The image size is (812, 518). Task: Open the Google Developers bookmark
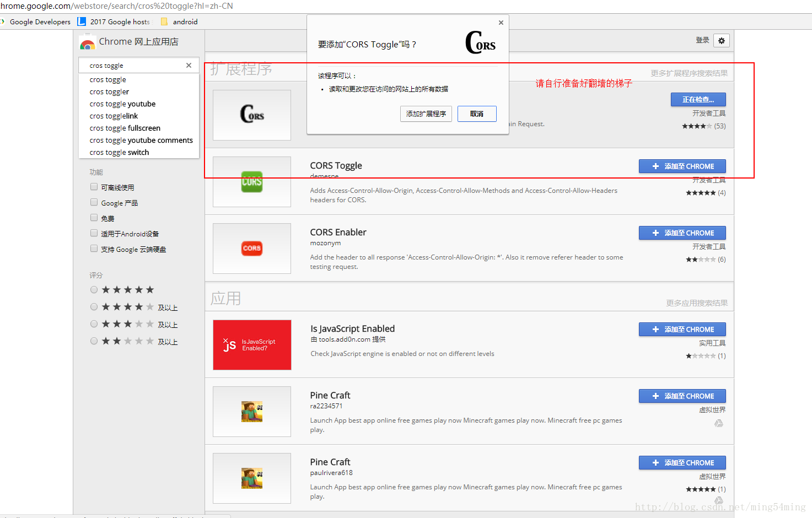[36, 21]
